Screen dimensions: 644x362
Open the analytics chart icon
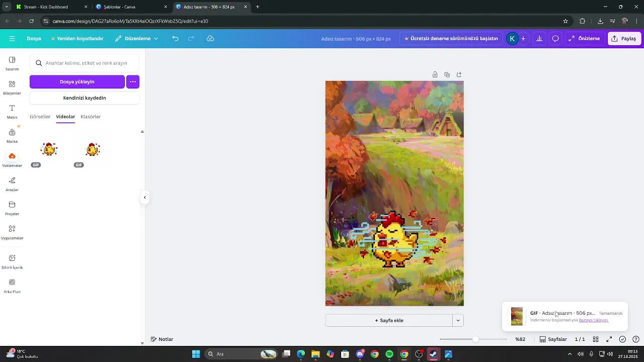539,39
